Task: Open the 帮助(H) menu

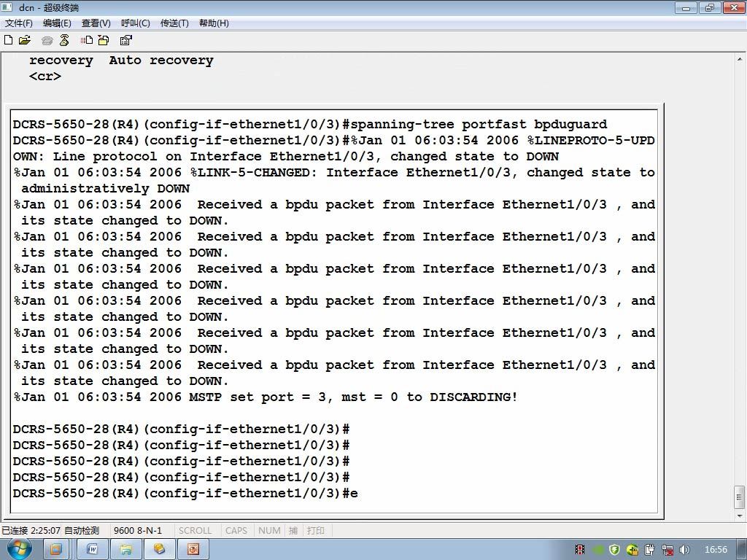Action: tap(214, 23)
